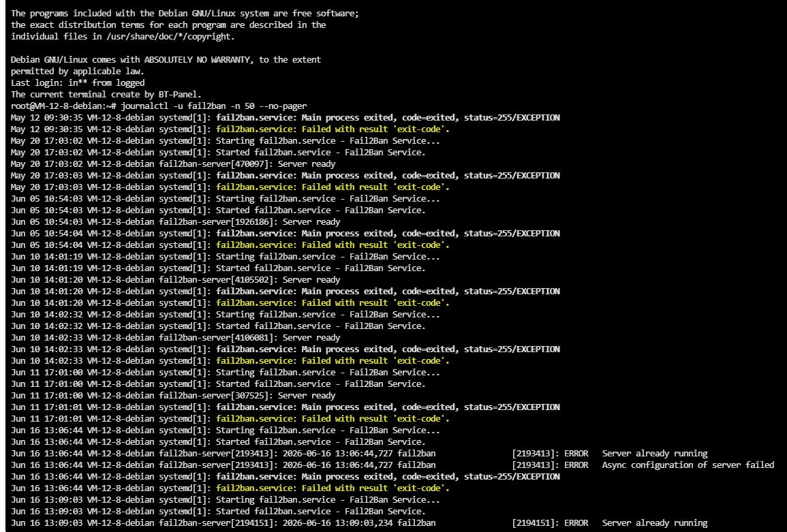Click the Jun 11 17:01:00 'Starting fail2ban.service' line
This screenshot has width=787, height=532.
(226, 372)
